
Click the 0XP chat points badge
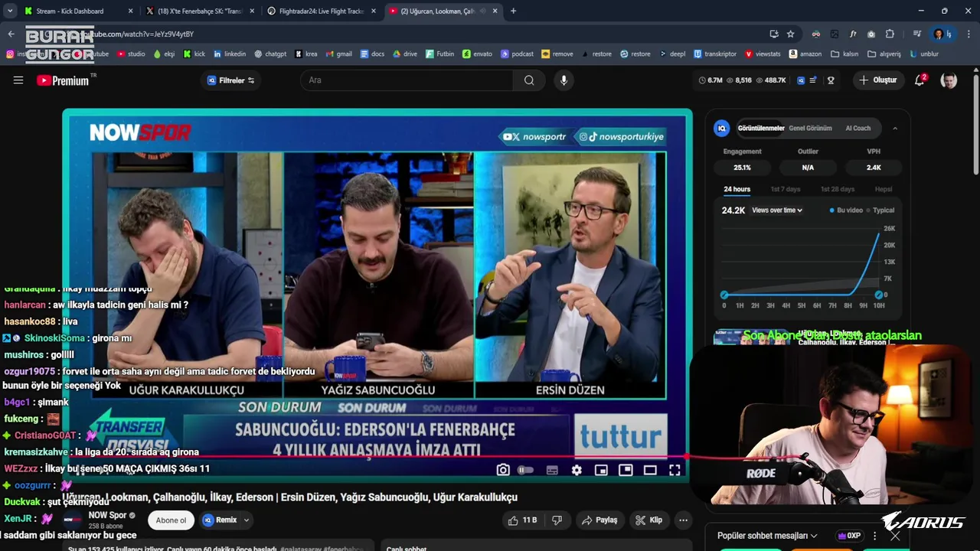[x=849, y=536]
